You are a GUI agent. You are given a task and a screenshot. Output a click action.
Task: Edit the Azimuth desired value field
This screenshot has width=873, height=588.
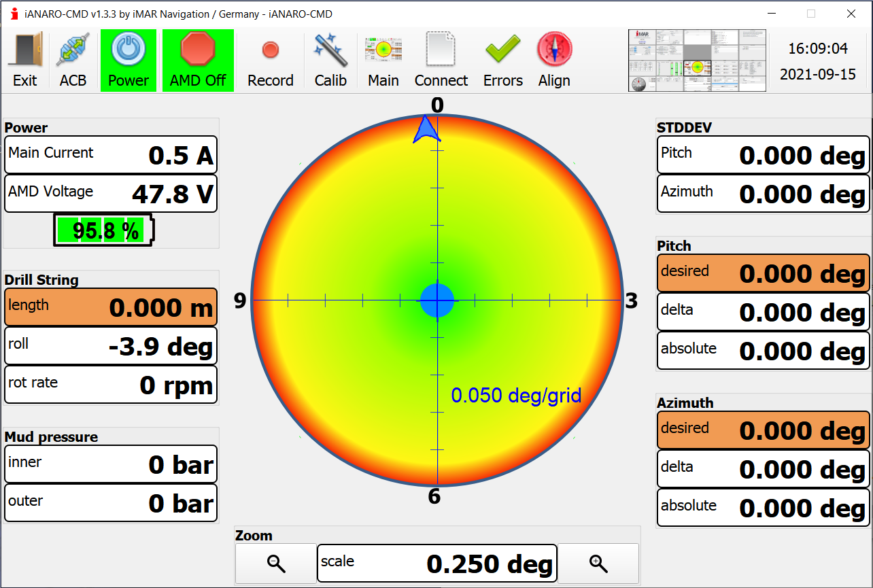(x=764, y=430)
